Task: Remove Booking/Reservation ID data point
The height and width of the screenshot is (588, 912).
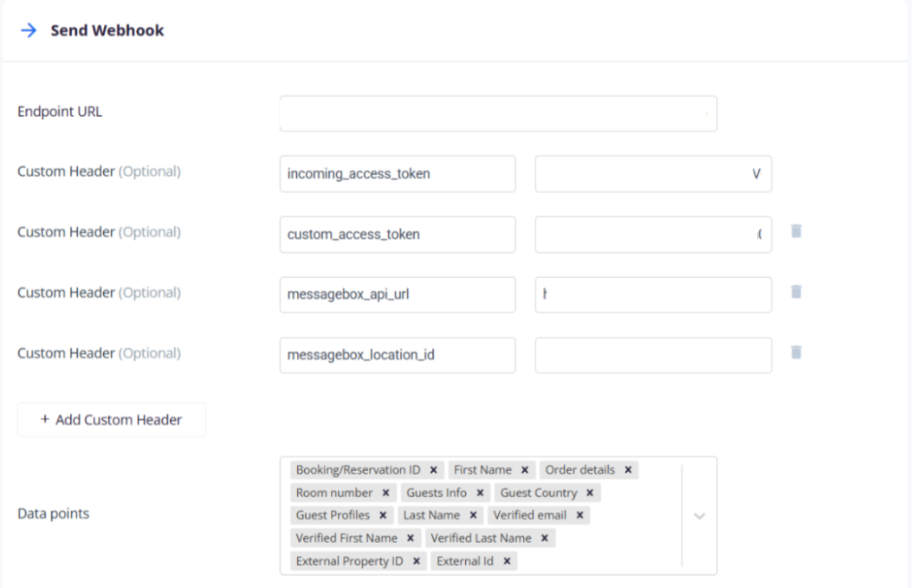Action: point(433,470)
